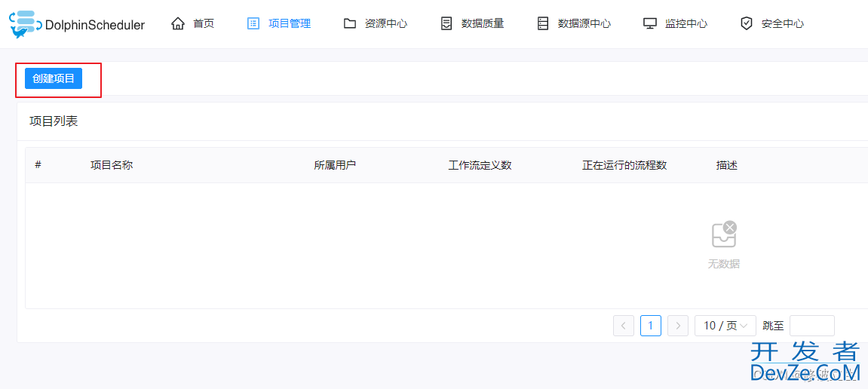This screenshot has width=868, height=389.
Task: Click the 项目名称 column header
Action: 112,165
